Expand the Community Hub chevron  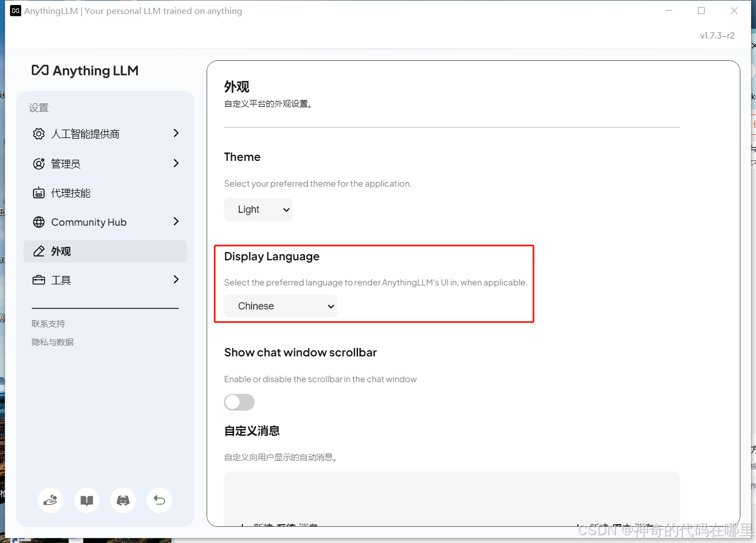[x=176, y=221]
